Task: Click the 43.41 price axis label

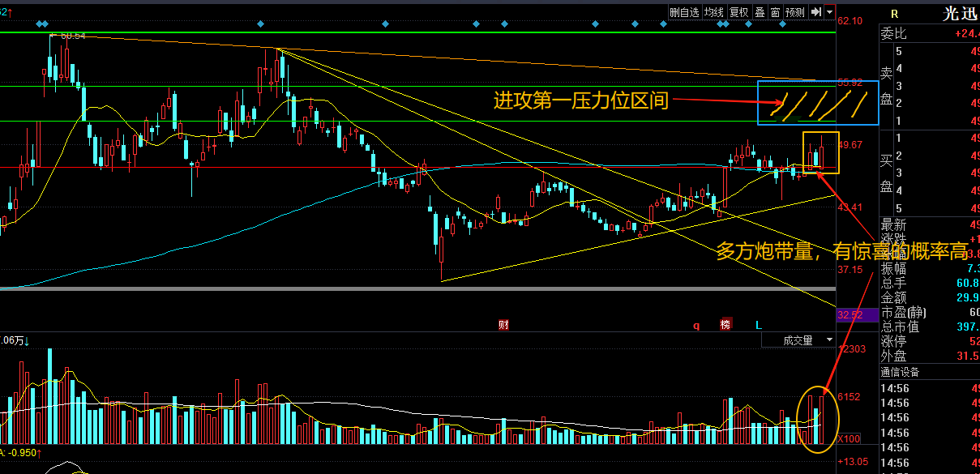Action: pyautogui.click(x=850, y=207)
